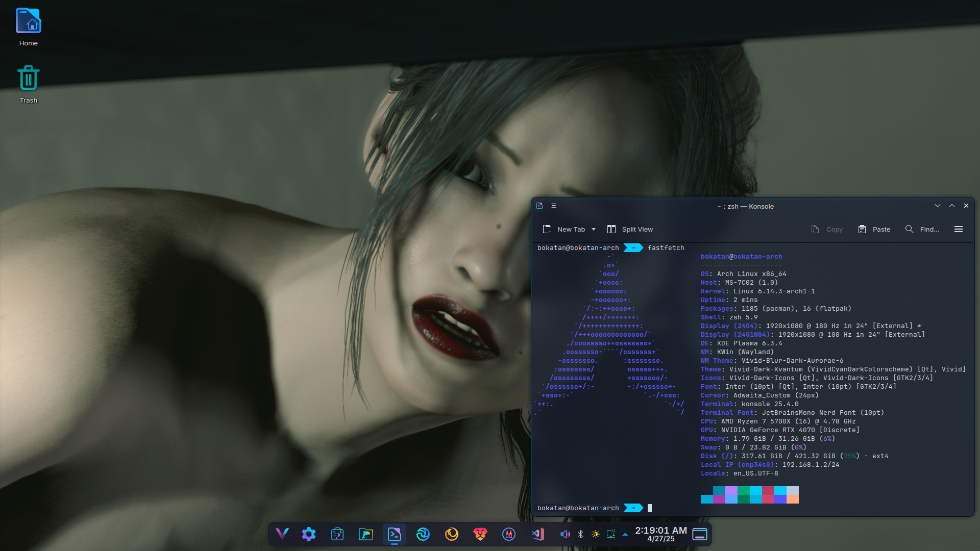
Task: Click 'KWin (Wayland)' WM text
Action: pyautogui.click(x=745, y=352)
